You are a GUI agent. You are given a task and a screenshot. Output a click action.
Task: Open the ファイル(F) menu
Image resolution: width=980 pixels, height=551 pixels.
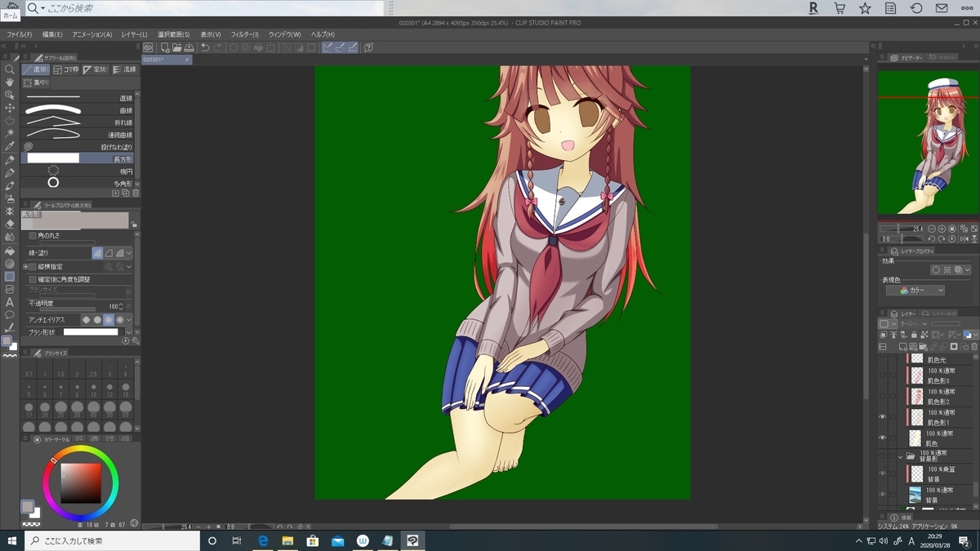click(x=19, y=34)
